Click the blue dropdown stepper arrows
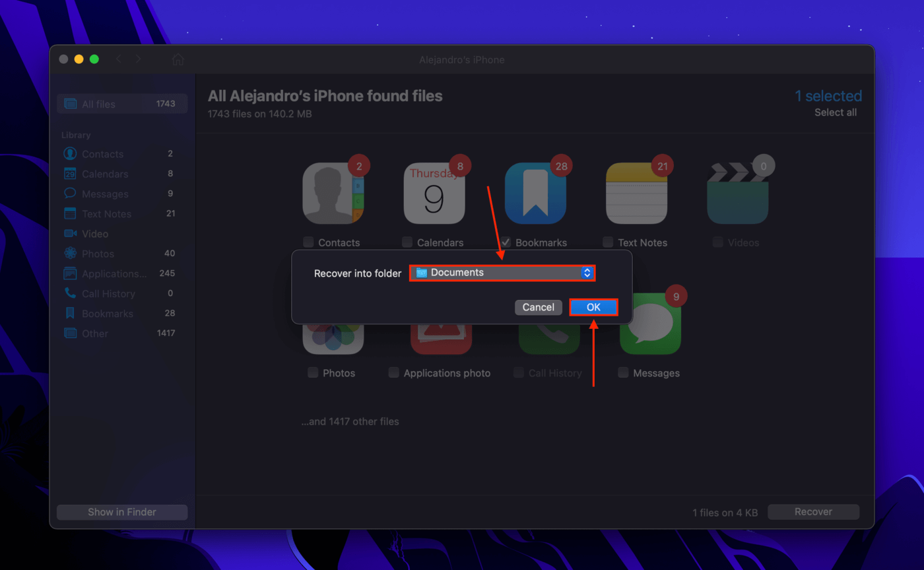Viewport: 924px width, 570px height. 587,273
